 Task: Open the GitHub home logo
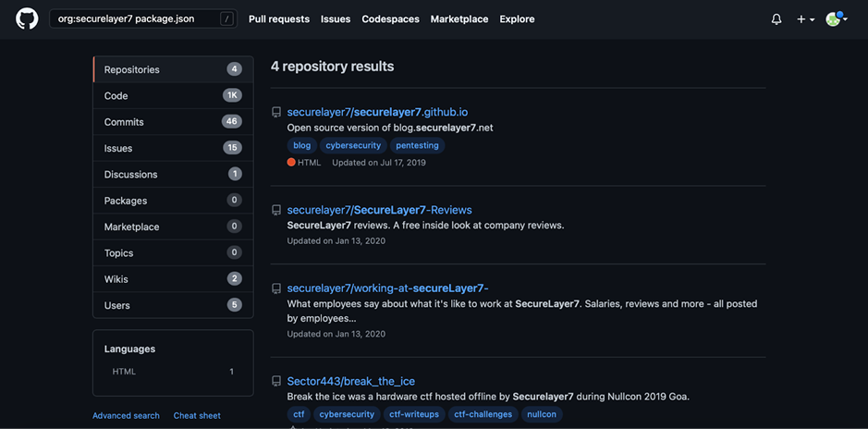point(27,18)
